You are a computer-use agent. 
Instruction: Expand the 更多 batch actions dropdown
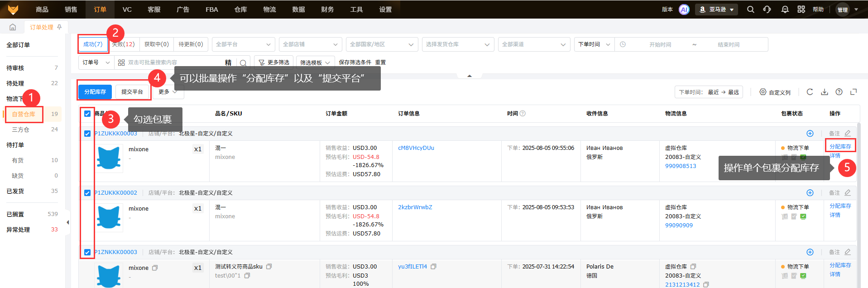[168, 92]
